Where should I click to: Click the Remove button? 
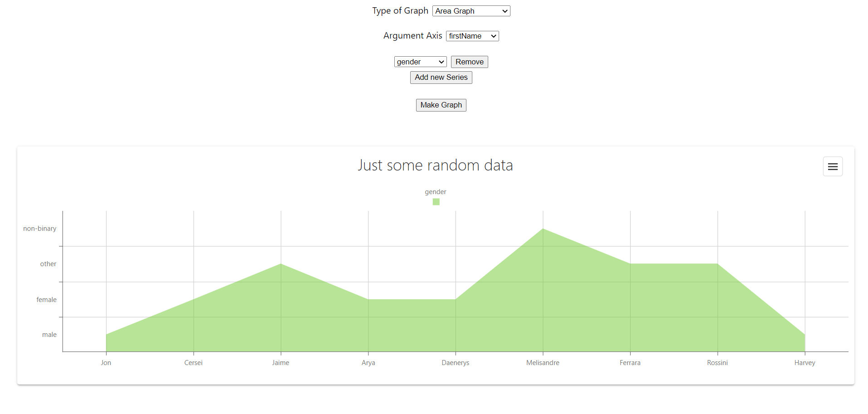pyautogui.click(x=469, y=62)
